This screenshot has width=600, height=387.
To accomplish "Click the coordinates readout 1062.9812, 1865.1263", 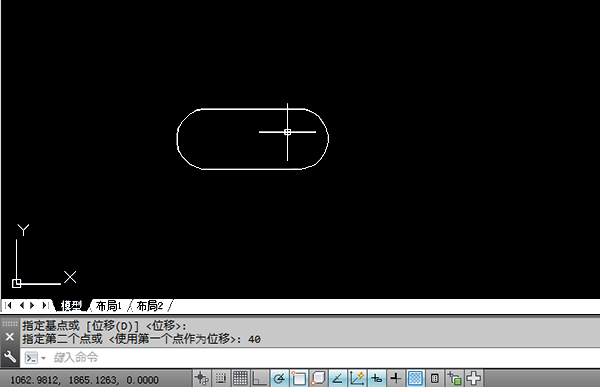I will click(84, 380).
